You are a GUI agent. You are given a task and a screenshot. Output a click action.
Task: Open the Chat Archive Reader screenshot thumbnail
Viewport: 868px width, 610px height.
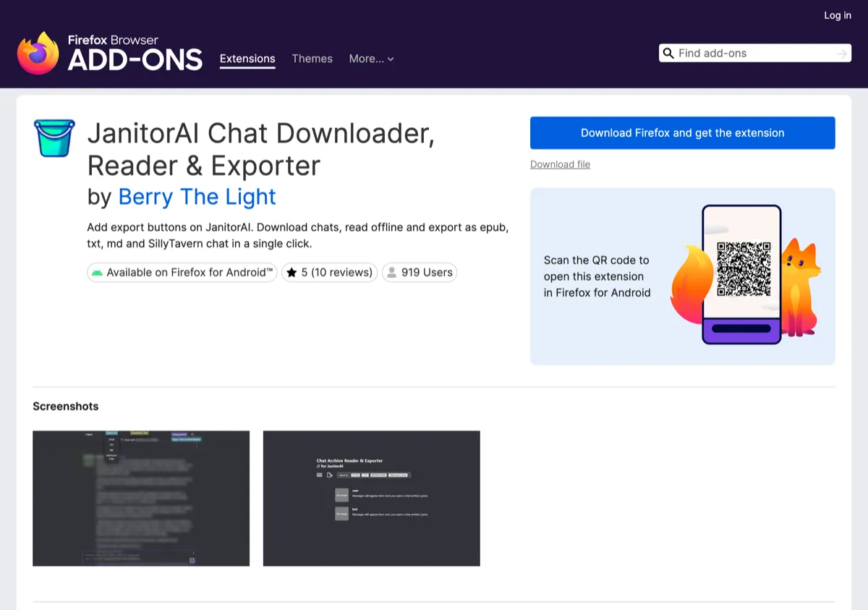click(x=371, y=499)
